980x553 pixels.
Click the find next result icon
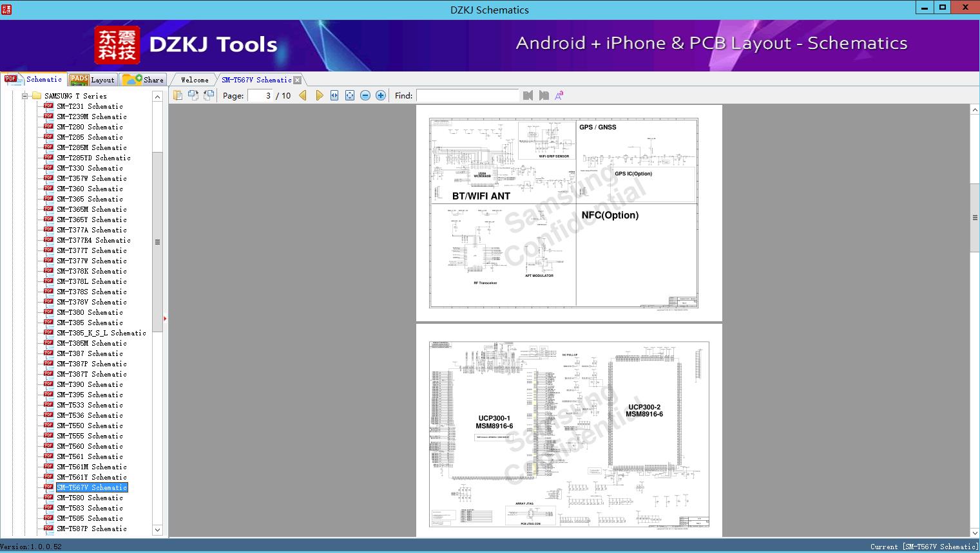[544, 95]
